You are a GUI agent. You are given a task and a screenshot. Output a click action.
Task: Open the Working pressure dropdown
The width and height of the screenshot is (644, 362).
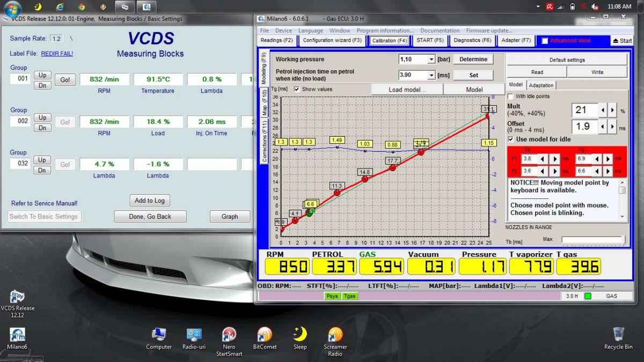point(431,60)
